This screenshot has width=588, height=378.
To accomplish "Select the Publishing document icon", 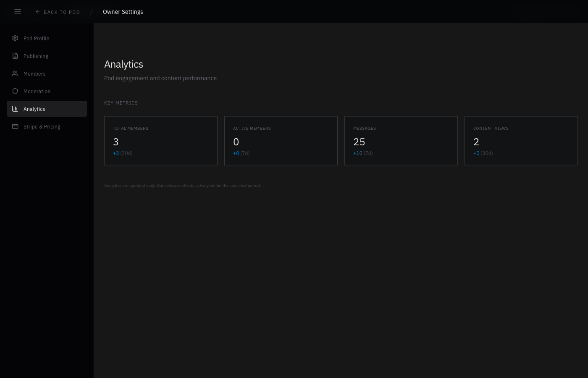I will coord(15,56).
